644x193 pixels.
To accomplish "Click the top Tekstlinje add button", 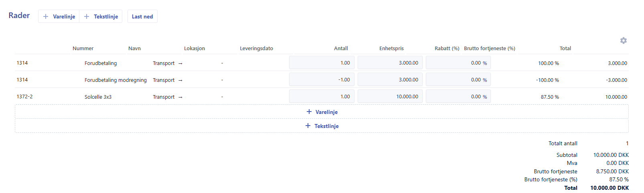I will point(101,16).
